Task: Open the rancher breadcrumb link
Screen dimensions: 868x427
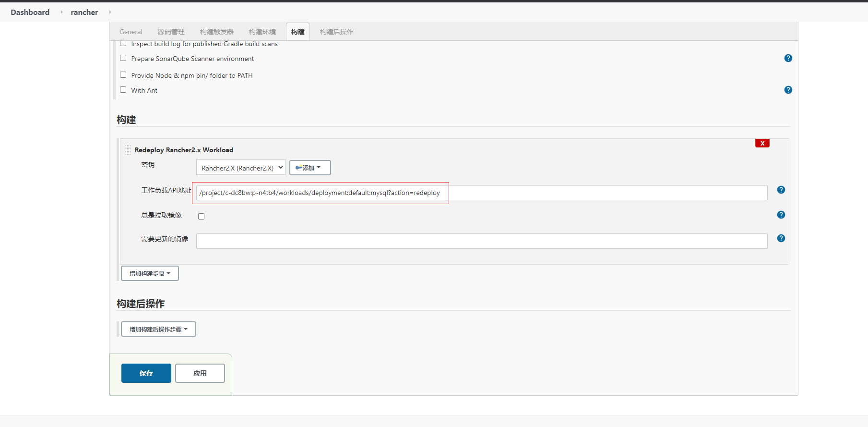Action: tap(84, 12)
